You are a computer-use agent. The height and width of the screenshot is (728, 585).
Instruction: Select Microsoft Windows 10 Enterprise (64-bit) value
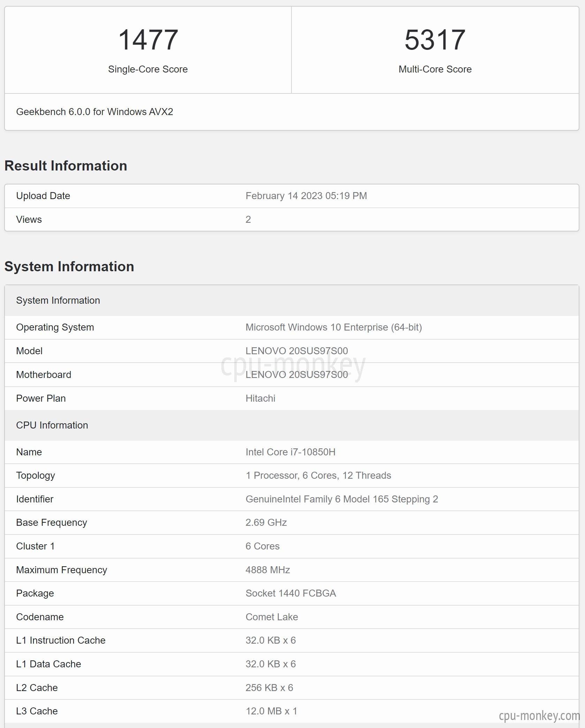coord(334,327)
